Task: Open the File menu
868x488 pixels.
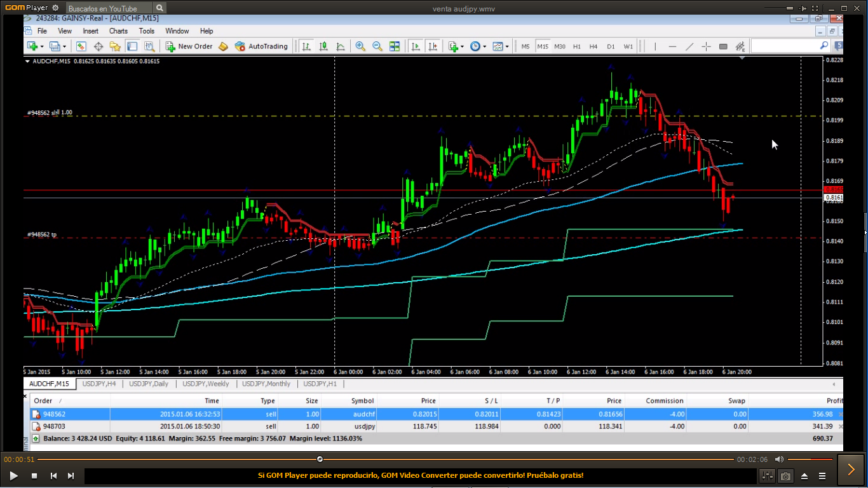Action: (42, 31)
